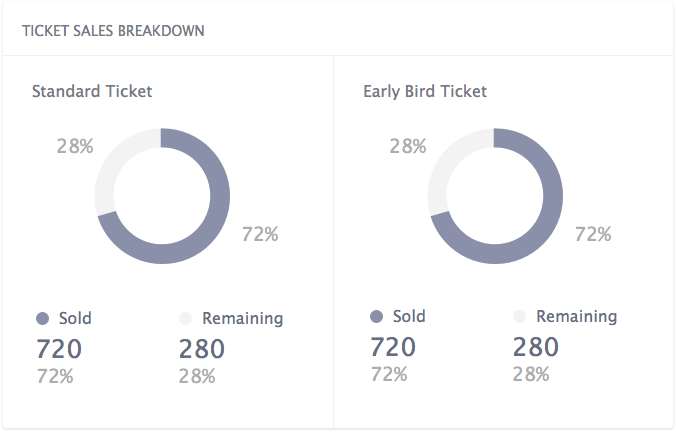Click the 280 remaining count for Standard Ticket
This screenshot has width=676, height=432.
pos(202,349)
